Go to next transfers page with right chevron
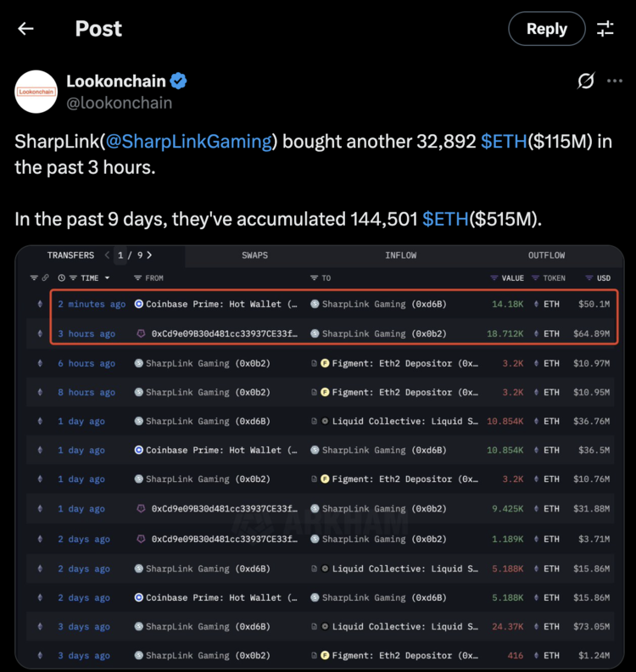Image resolution: width=636 pixels, height=672 pixels. click(x=149, y=255)
